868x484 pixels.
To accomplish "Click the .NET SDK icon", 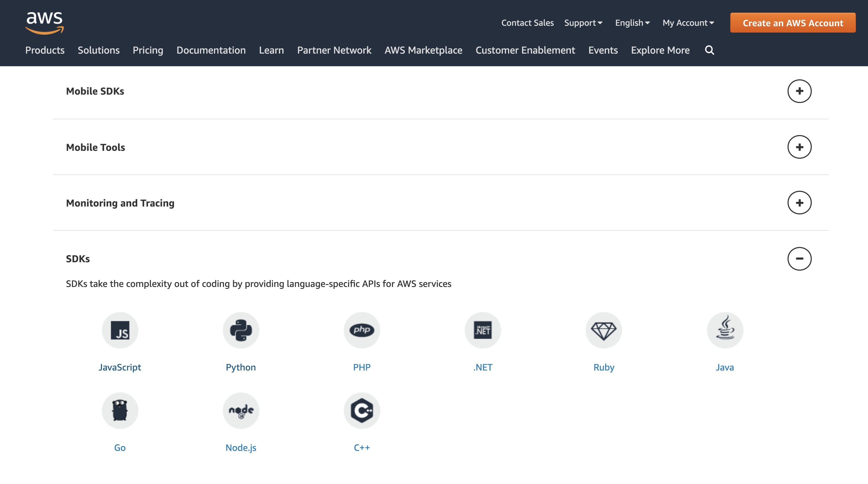I will (x=483, y=330).
